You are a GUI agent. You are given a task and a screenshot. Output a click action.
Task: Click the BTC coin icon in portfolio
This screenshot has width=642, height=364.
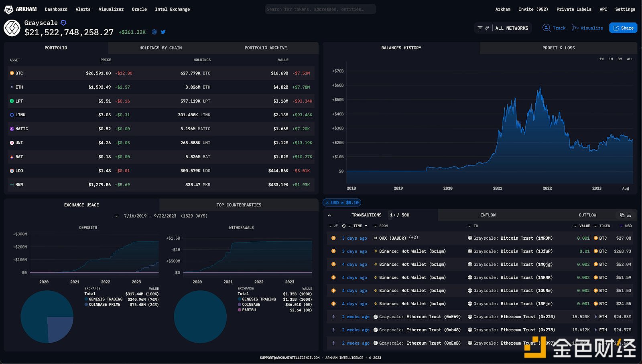coord(12,73)
